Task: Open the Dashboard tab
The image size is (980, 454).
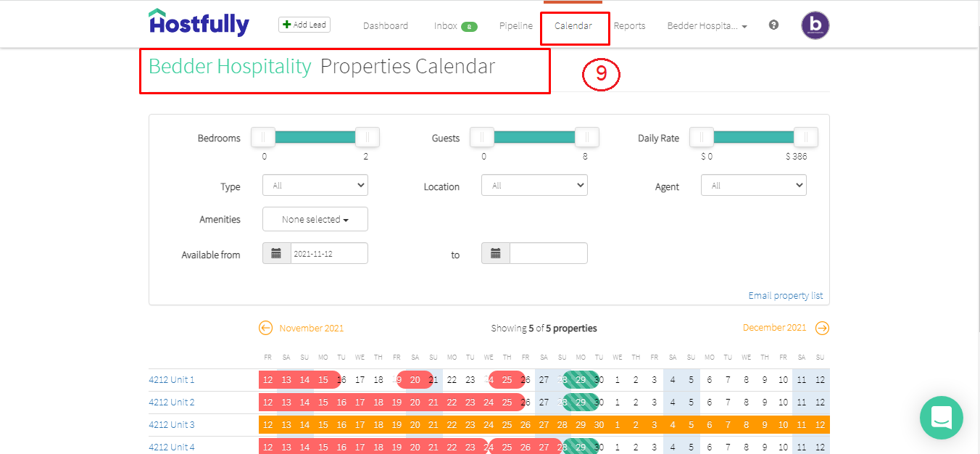Action: coord(386,25)
